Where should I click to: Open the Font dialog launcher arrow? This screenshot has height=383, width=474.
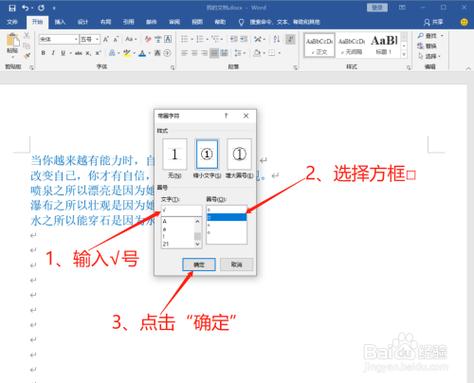click(173, 68)
